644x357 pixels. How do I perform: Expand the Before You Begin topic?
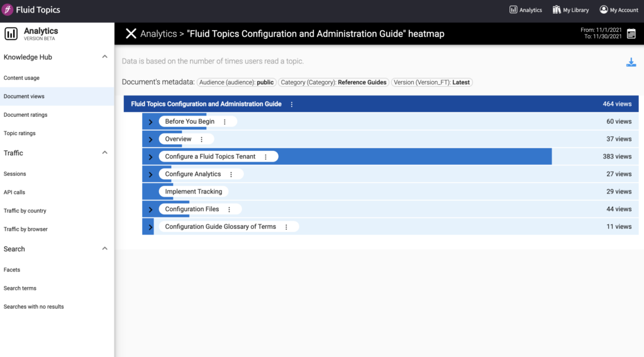pyautogui.click(x=150, y=122)
